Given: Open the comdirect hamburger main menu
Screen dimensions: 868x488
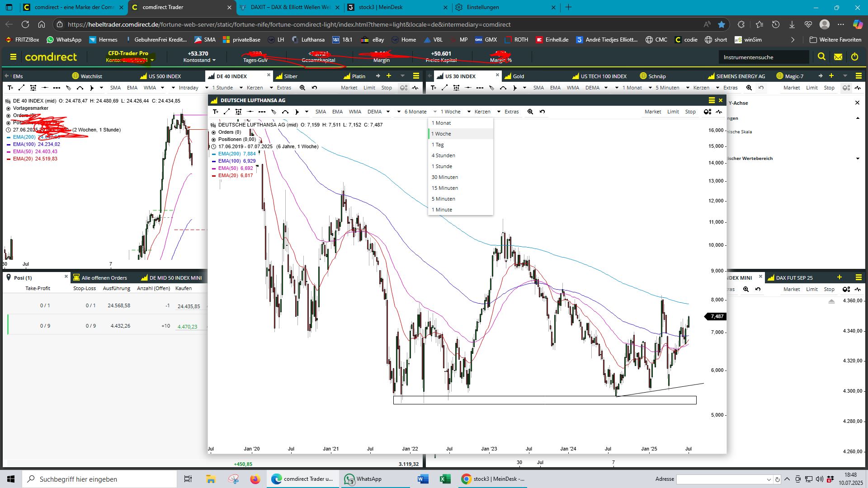Looking at the screenshot, I should point(13,57).
